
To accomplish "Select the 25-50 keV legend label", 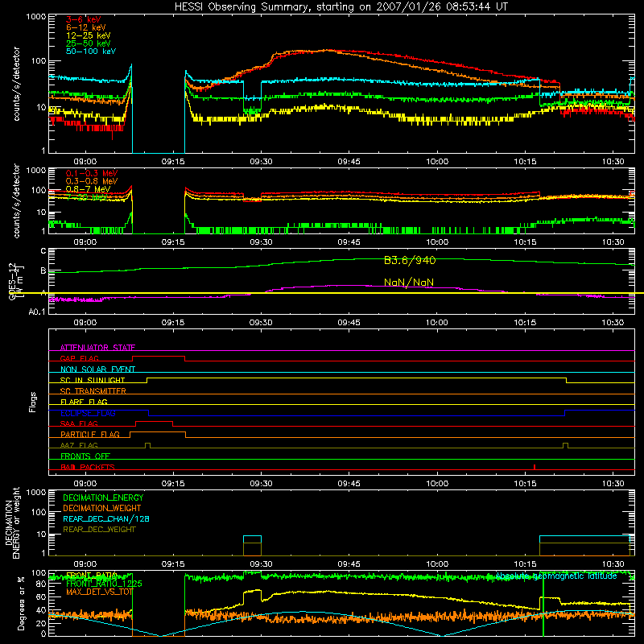I will click(89, 43).
